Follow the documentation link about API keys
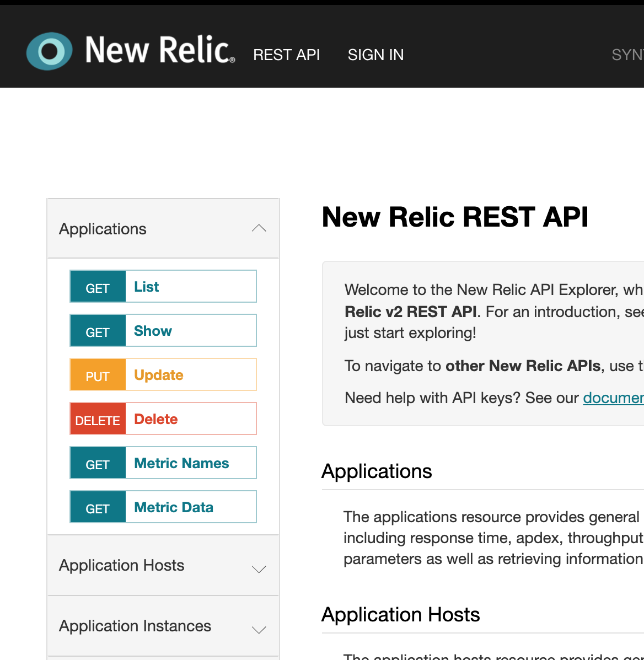The width and height of the screenshot is (644, 660). [613, 398]
